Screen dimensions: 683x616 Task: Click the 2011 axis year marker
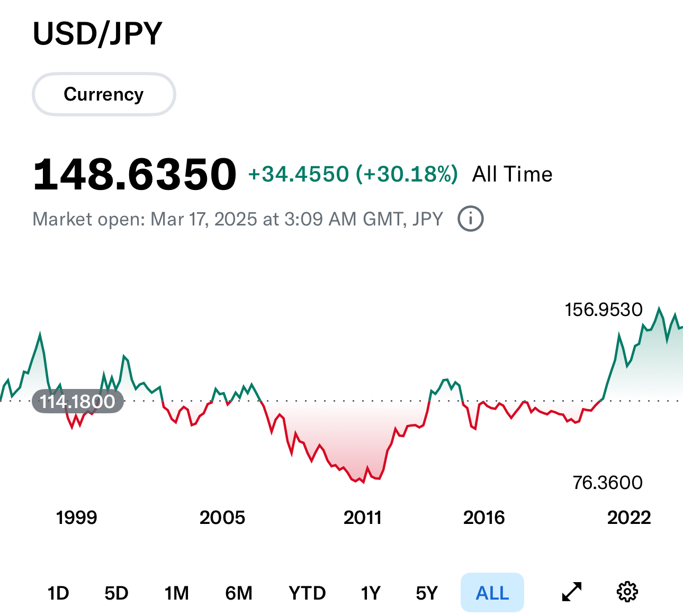coord(363,518)
